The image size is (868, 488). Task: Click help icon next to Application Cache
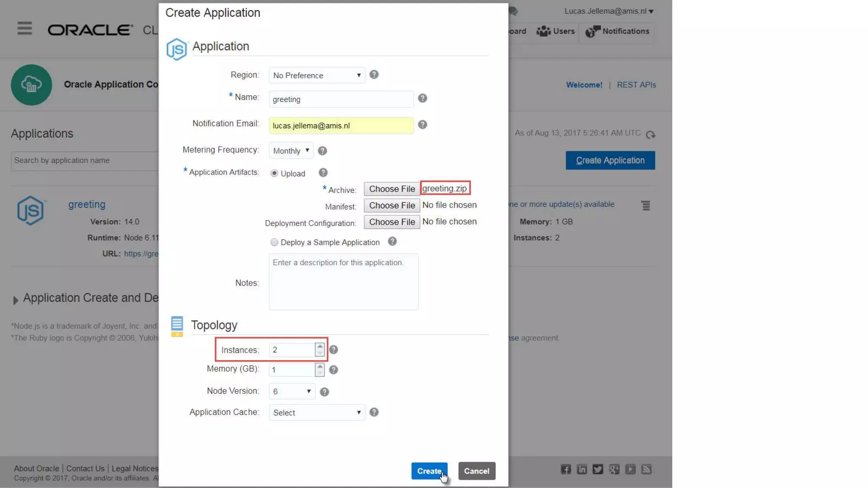(x=373, y=412)
